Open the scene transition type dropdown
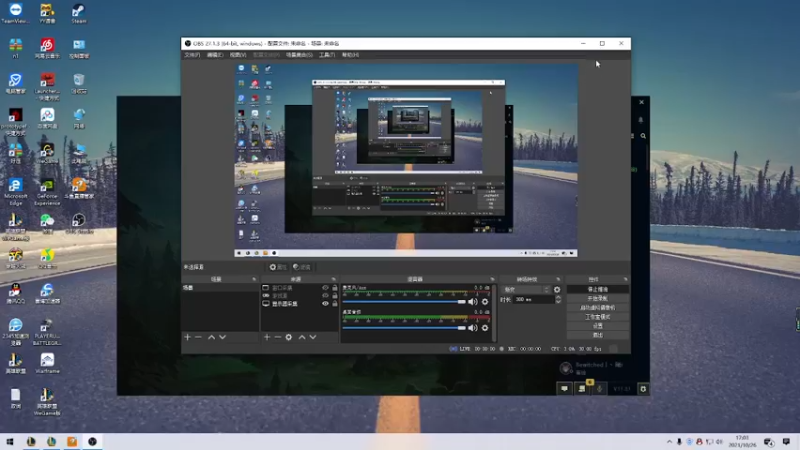Image resolution: width=800 pixels, height=450 pixels. pyautogui.click(x=526, y=290)
